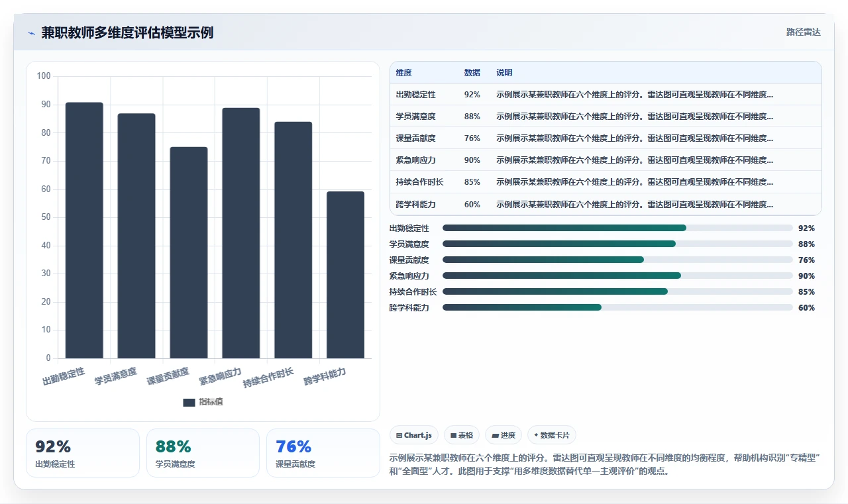Click the 85% value beside the progress bar

[806, 292]
